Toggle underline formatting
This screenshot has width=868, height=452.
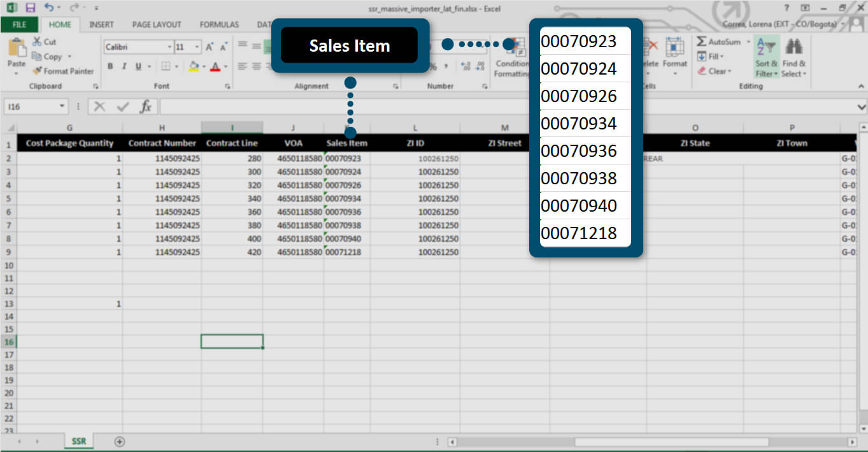136,66
